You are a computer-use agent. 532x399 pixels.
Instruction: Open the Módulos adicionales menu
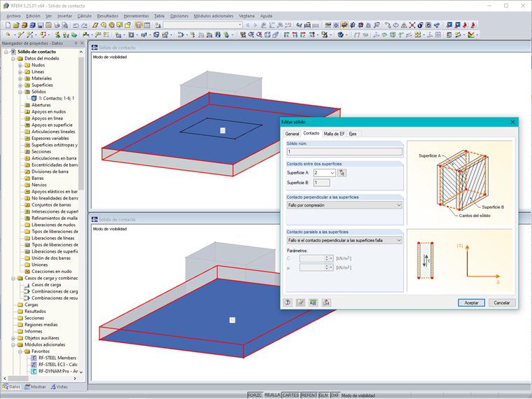(x=213, y=16)
